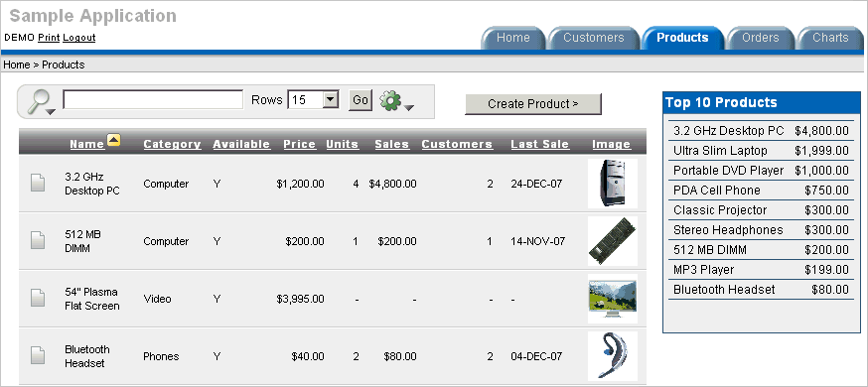
Task: Sort by the Sales column header
Action: (392, 144)
